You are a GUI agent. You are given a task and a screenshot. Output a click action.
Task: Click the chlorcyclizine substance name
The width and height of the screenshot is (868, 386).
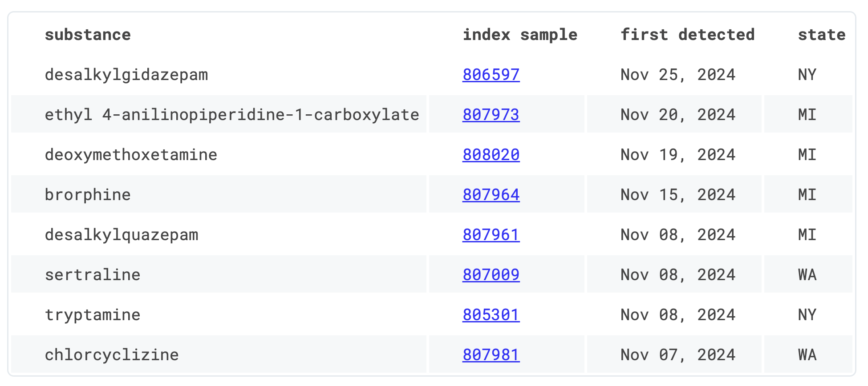pyautogui.click(x=112, y=355)
